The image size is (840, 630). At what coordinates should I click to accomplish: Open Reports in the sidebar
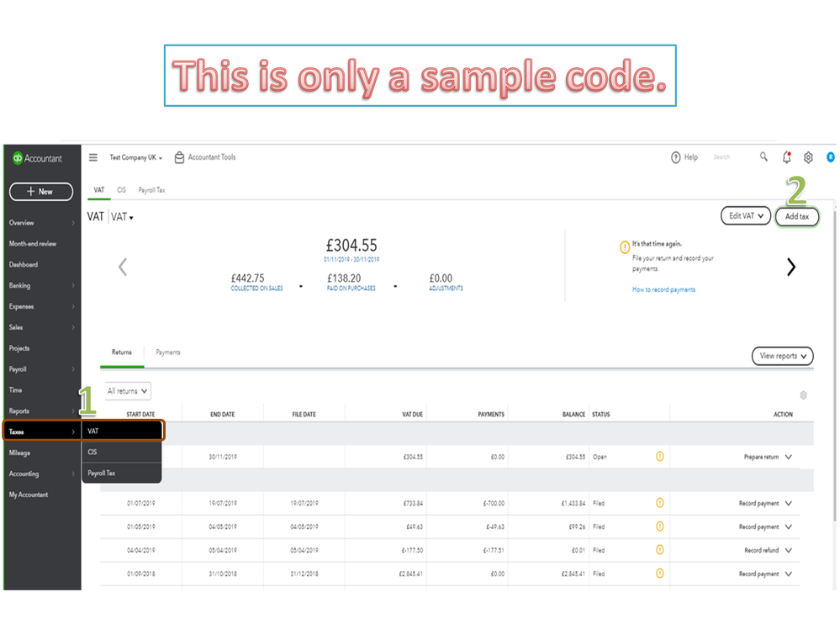[42, 411]
